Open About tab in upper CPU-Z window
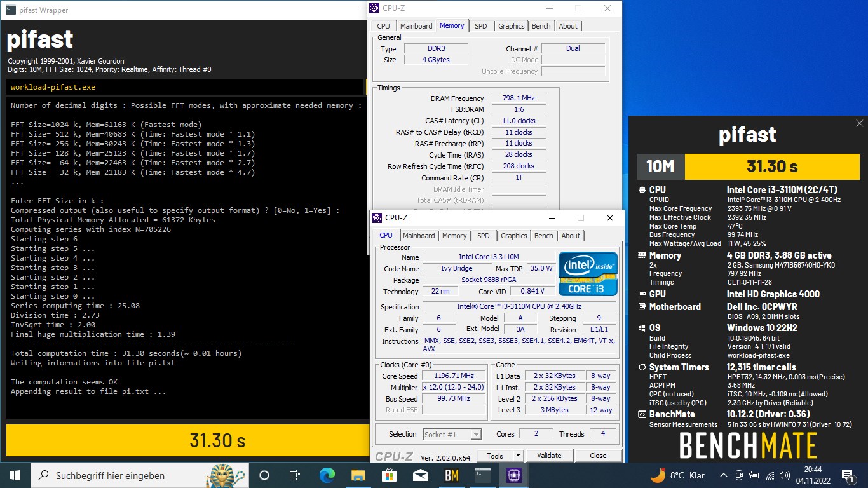The image size is (868, 488). click(568, 26)
